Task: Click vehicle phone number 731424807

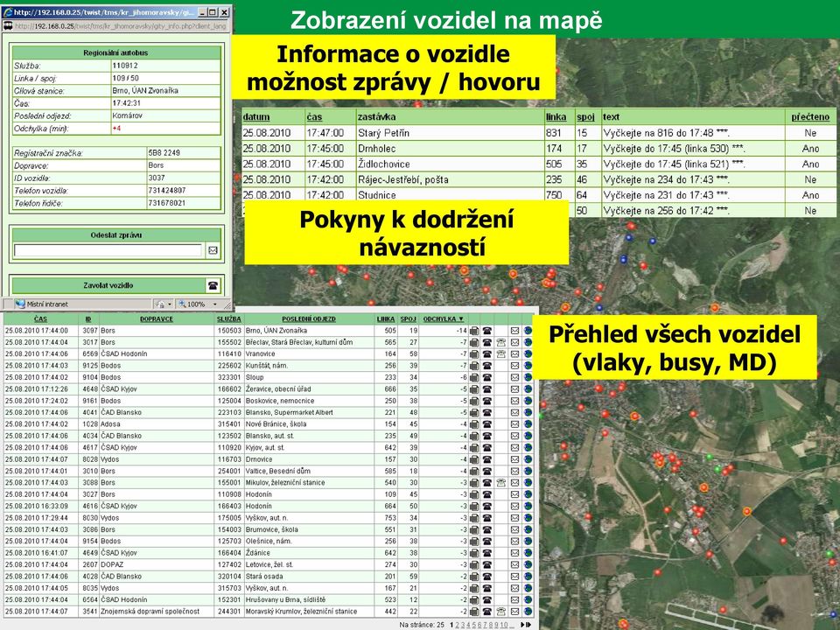Action: (167, 190)
